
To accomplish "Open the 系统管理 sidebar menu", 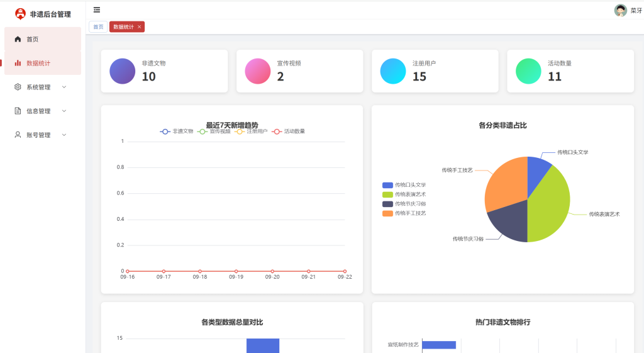I will tap(43, 87).
